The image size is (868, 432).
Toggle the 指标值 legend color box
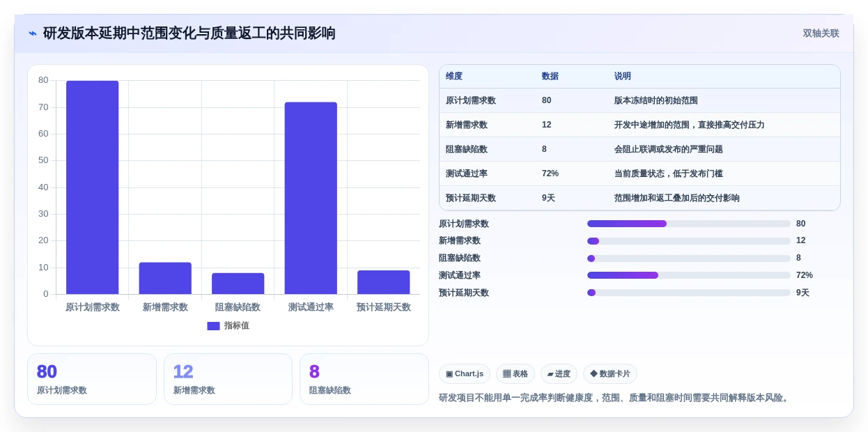click(x=213, y=326)
